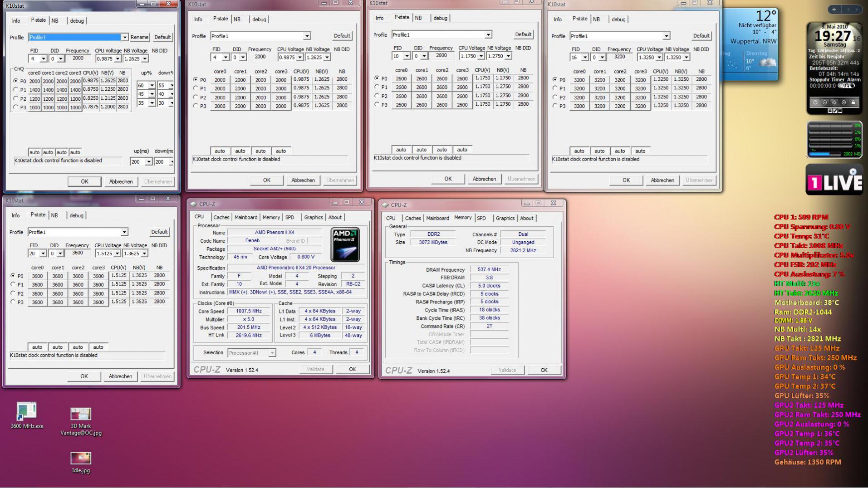
Task: Click the title bar icon of the CPU-Z memory window
Action: [x=386, y=205]
